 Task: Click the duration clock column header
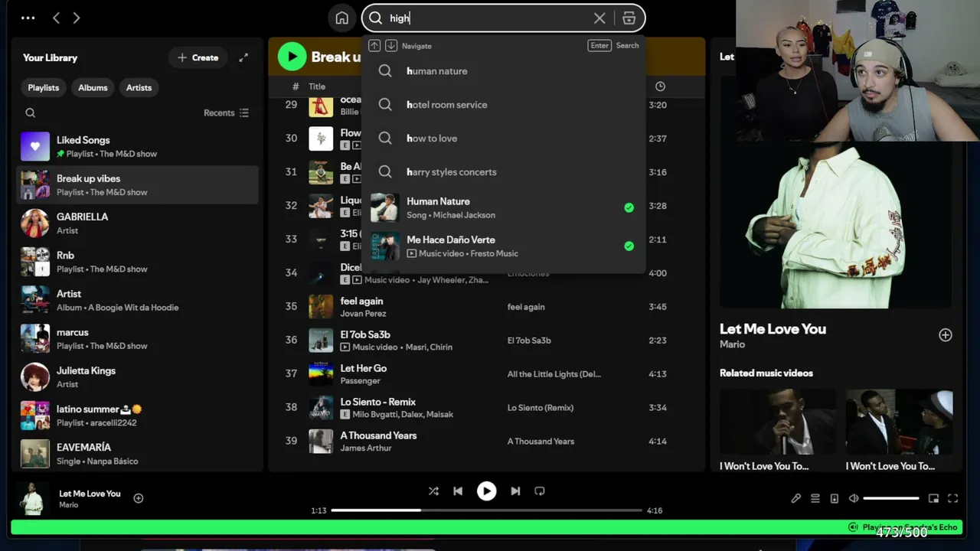pyautogui.click(x=660, y=86)
